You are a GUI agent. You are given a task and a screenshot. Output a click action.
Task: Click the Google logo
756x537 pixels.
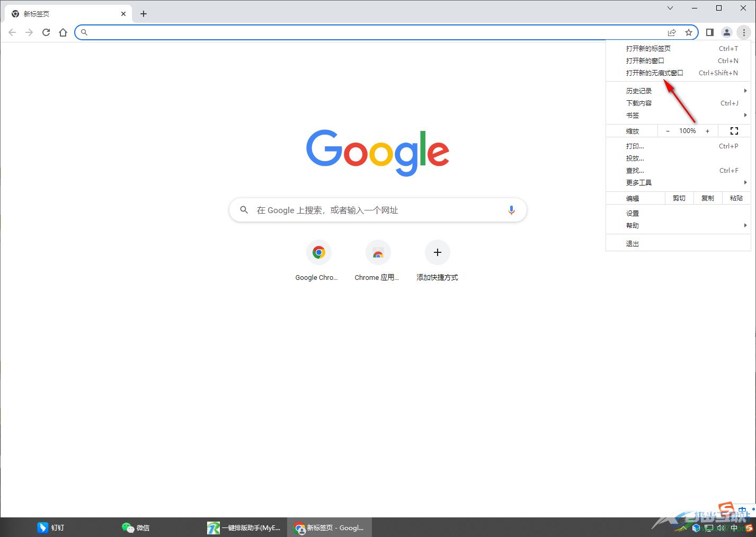pos(378,153)
